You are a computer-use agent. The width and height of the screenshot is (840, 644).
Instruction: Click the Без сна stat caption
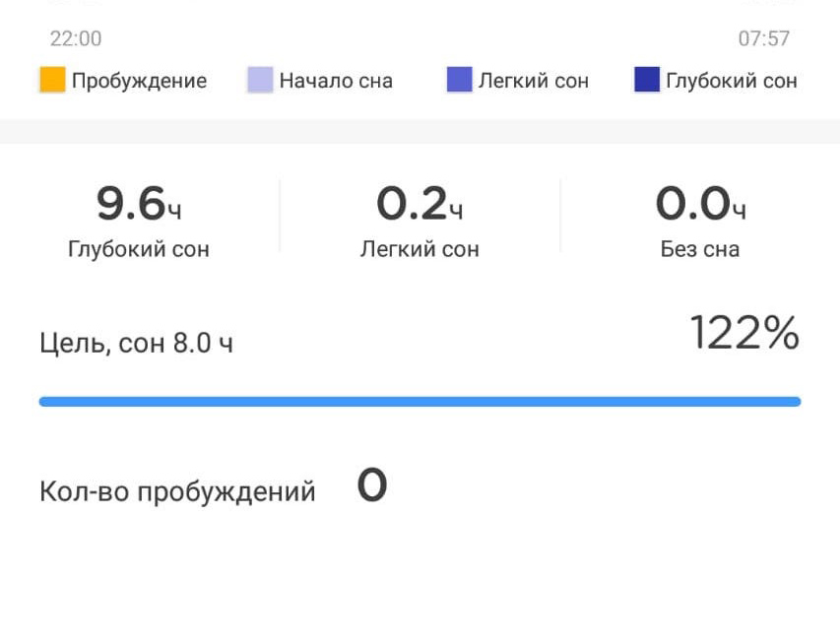[700, 249]
